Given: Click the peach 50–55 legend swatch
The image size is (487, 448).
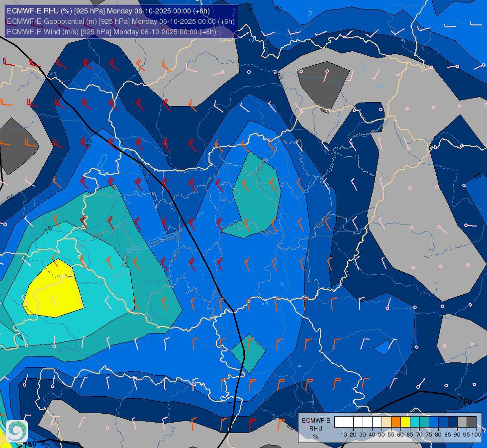Looking at the screenshot, I should 387,422.
